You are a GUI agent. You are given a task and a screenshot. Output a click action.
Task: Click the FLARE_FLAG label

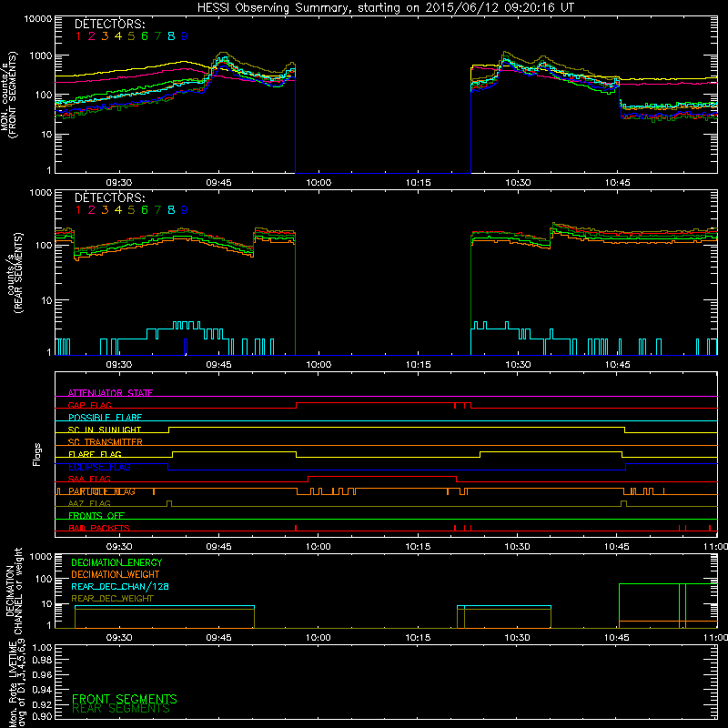(x=95, y=454)
